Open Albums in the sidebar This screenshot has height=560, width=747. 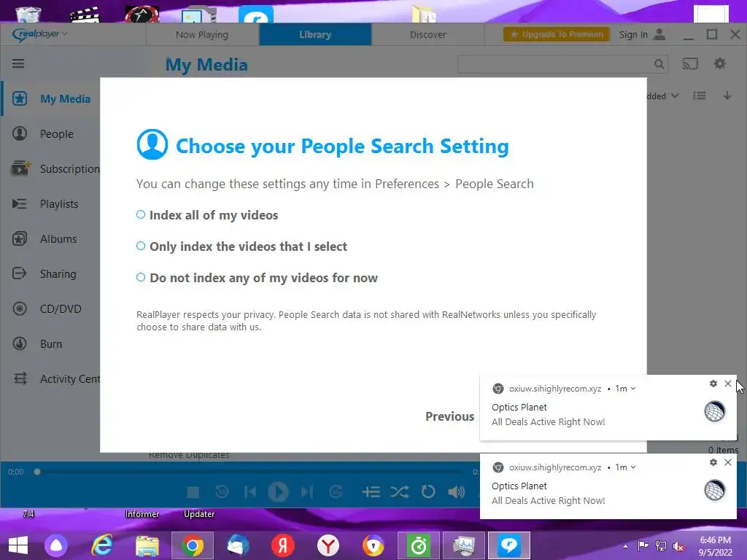coord(51,239)
